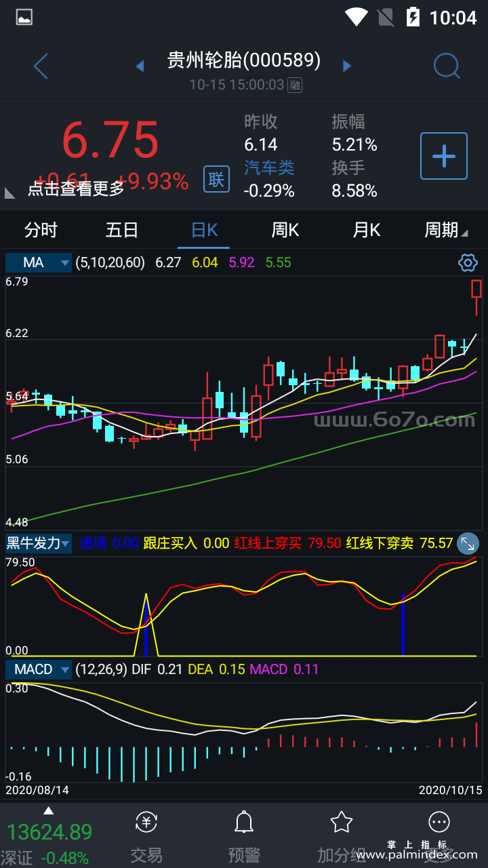This screenshot has width=488, height=868.
Task: Tap the 换手 value 8.58%
Action: [354, 191]
